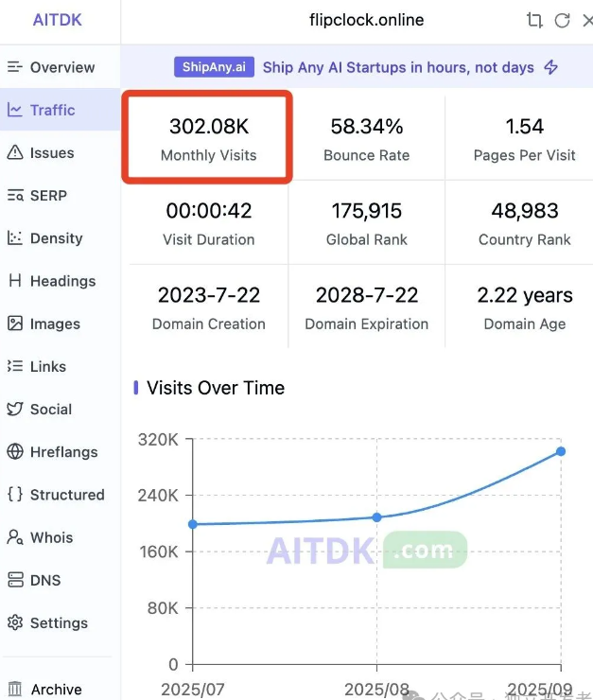Image resolution: width=593 pixels, height=700 pixels.
Task: Click the refresh icon in header
Action: (562, 20)
